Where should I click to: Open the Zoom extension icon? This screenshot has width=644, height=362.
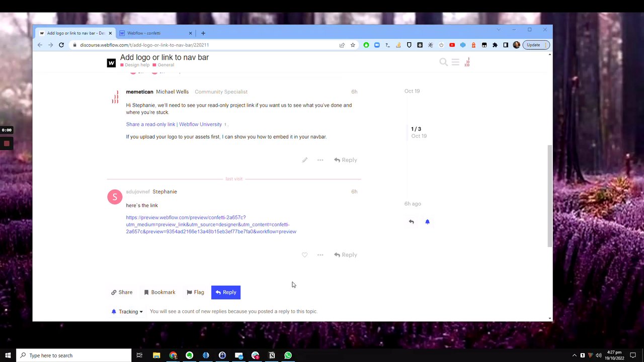[377, 45]
